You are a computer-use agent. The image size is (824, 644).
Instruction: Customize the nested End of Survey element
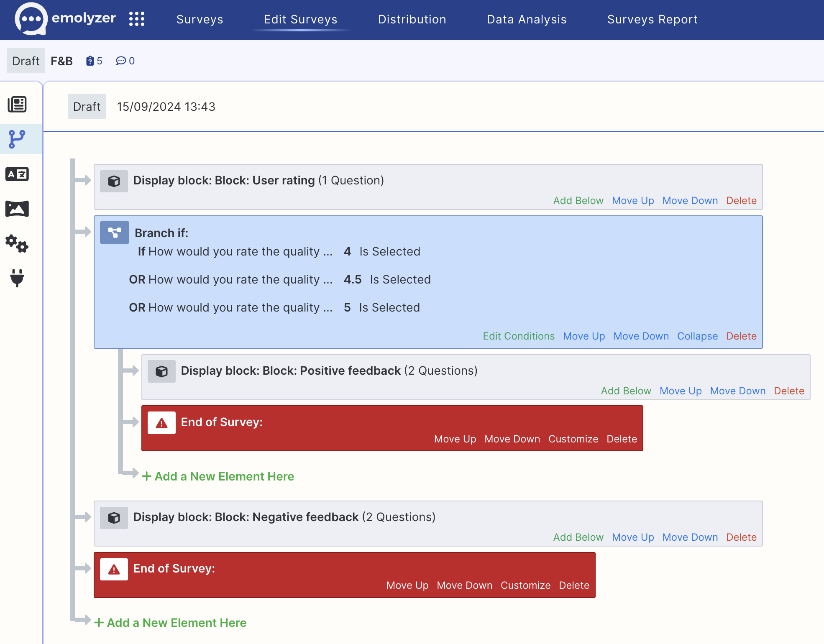pos(573,439)
